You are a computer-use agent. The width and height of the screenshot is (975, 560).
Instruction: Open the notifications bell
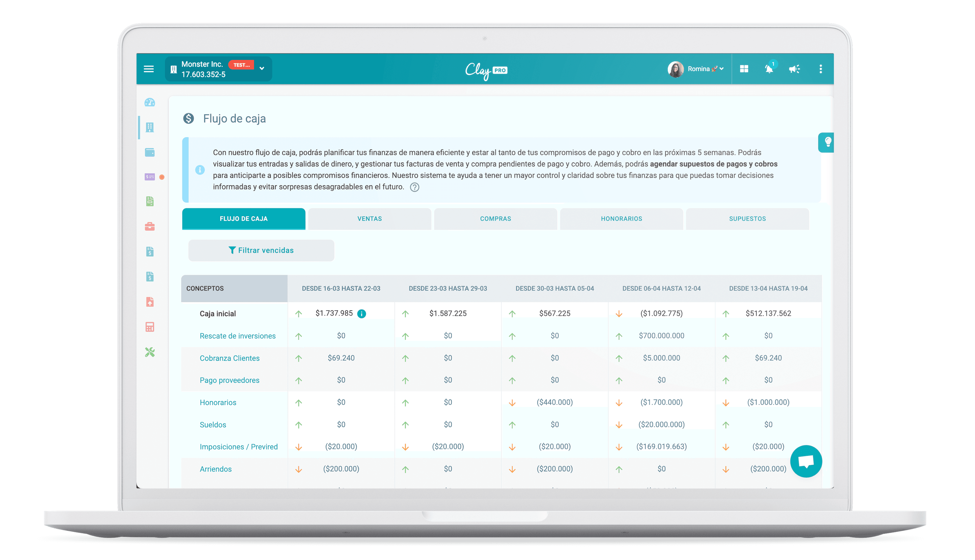click(x=769, y=69)
